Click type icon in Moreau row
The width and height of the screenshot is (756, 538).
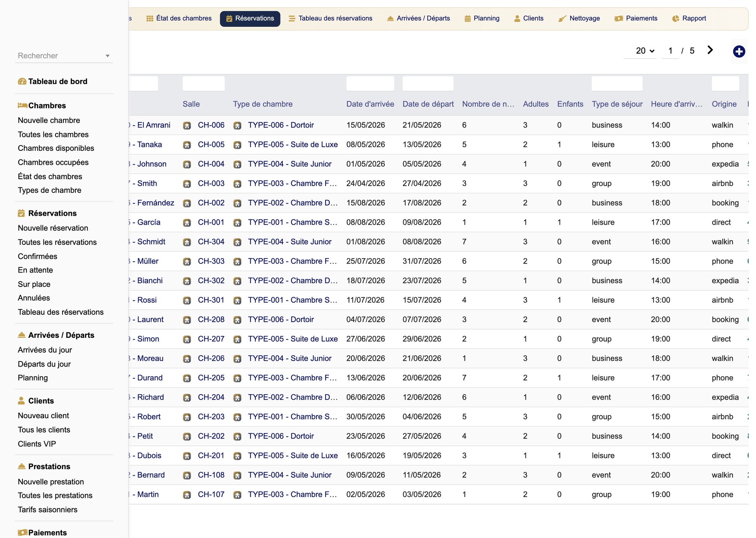point(237,359)
